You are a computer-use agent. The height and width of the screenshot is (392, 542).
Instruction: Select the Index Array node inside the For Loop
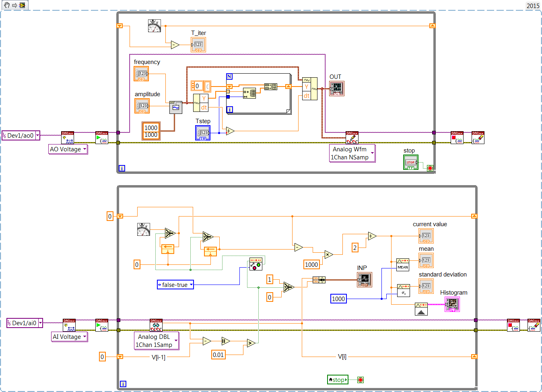(x=249, y=93)
